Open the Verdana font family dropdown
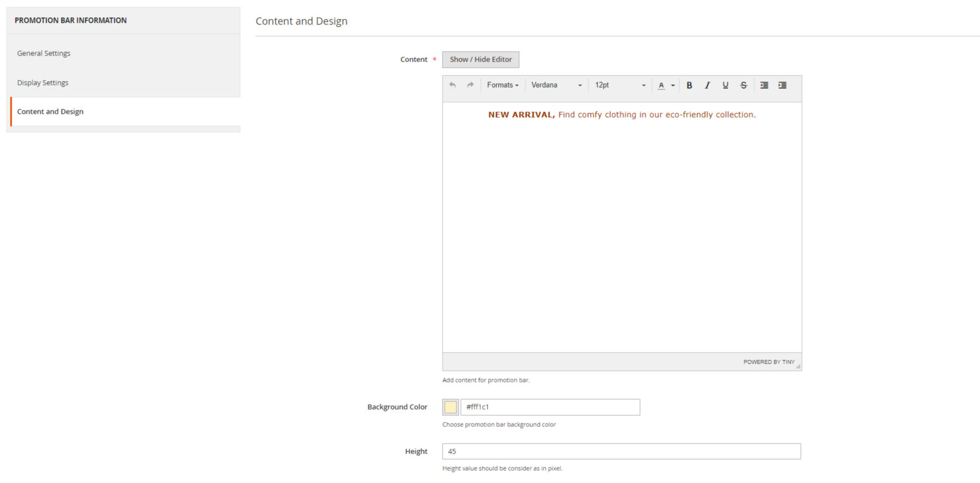980x483 pixels. [556, 85]
